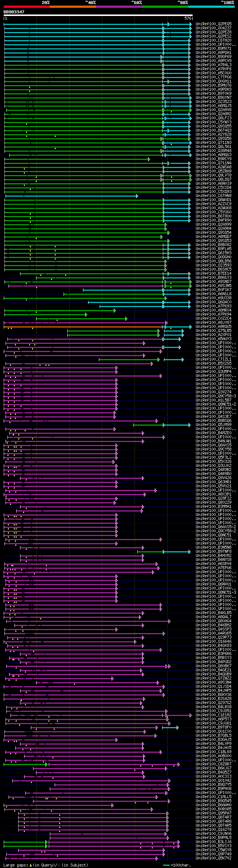Select label UniRef100_B6AAH0

click(213, 805)
